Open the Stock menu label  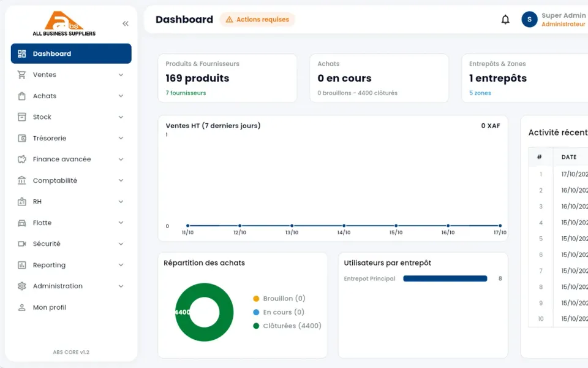42,117
